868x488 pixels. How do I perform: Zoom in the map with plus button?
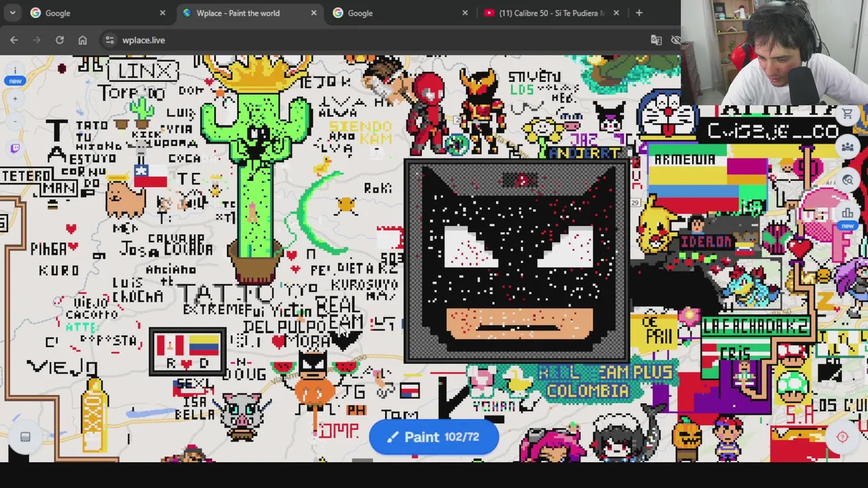[x=15, y=99]
